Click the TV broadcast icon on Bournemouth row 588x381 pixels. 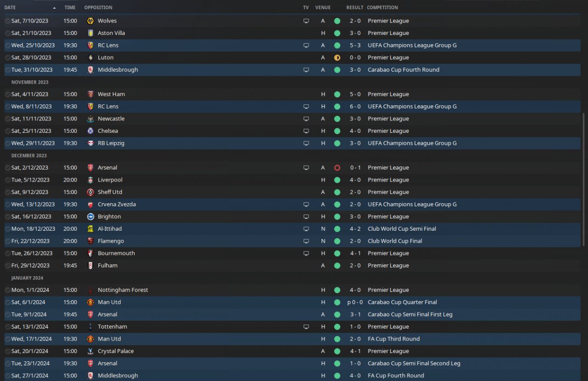[306, 253]
